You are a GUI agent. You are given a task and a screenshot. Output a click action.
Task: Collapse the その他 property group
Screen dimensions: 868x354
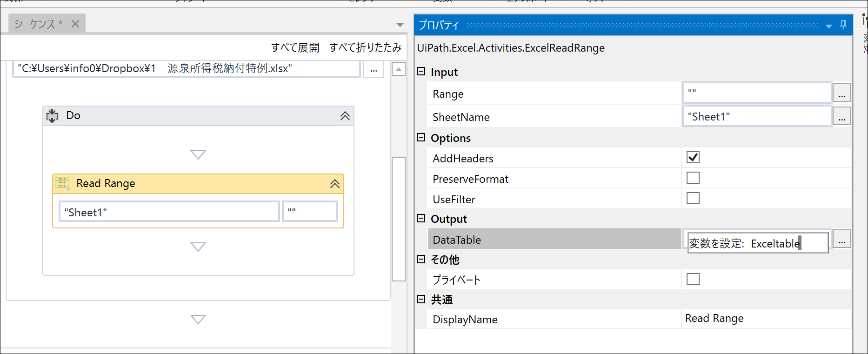(421, 259)
